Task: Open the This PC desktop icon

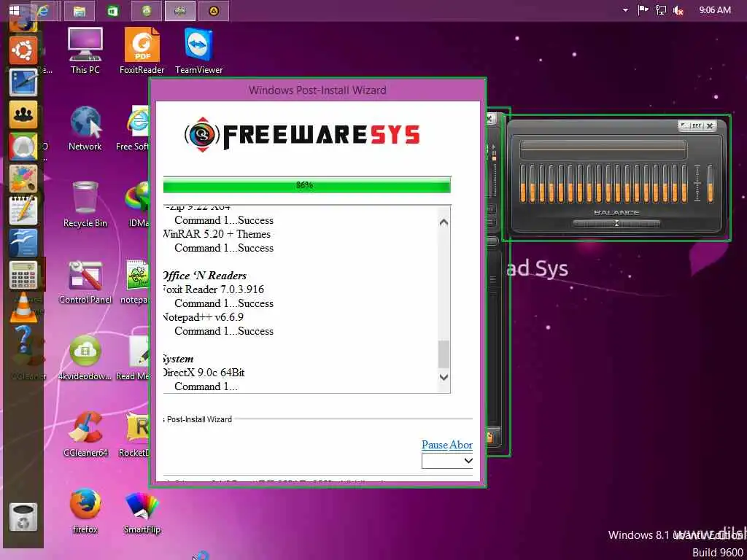Action: click(x=85, y=50)
